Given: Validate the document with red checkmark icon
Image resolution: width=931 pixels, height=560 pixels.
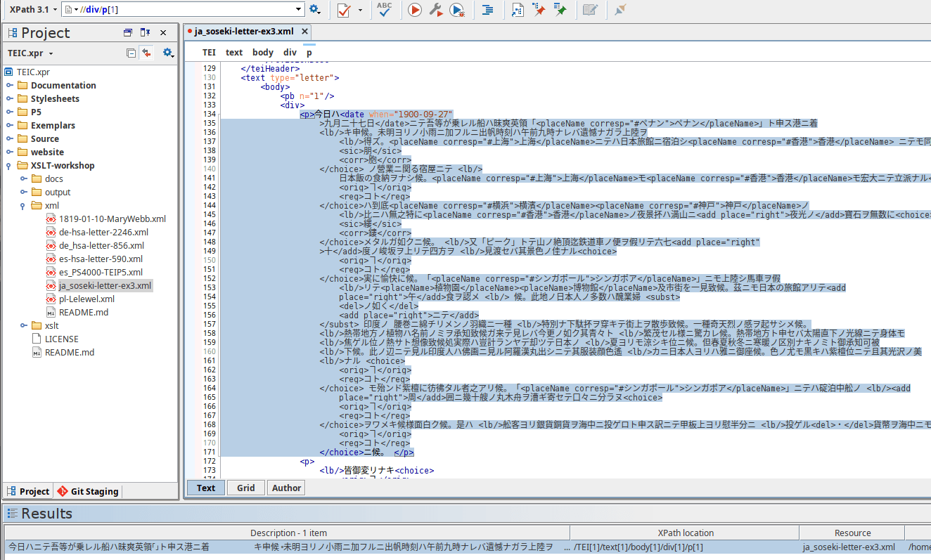Looking at the screenshot, I should (x=344, y=10).
